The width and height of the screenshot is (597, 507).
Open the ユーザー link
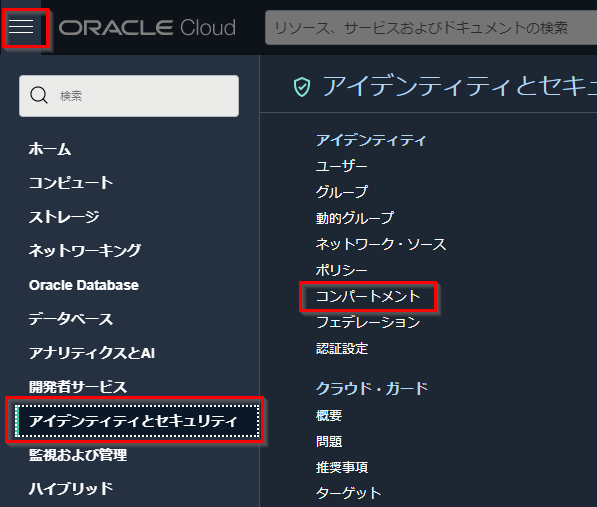click(342, 166)
